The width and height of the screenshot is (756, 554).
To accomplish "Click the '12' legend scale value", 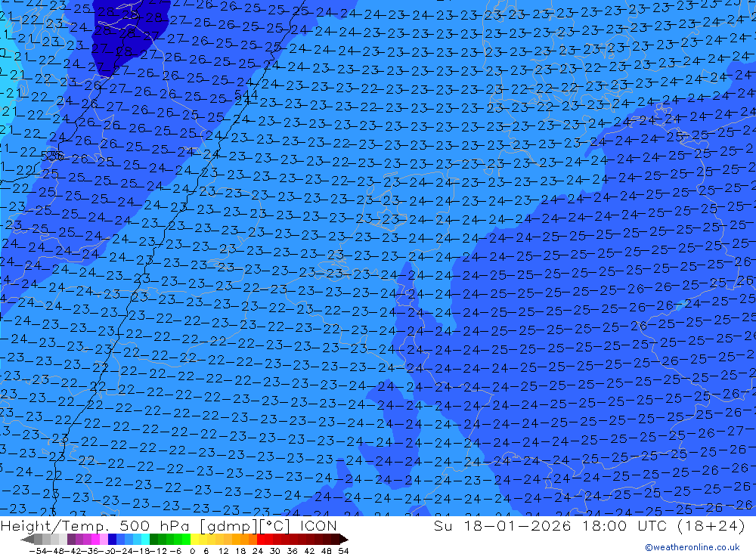I will click(x=223, y=551).
